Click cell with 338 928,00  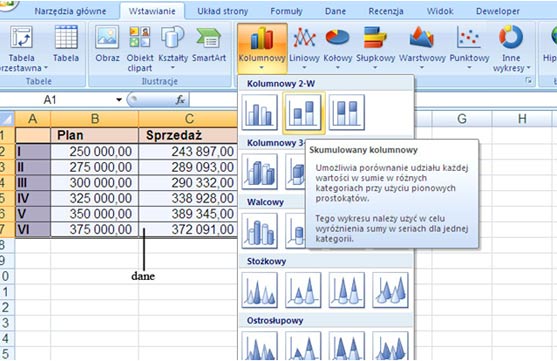tap(188, 198)
